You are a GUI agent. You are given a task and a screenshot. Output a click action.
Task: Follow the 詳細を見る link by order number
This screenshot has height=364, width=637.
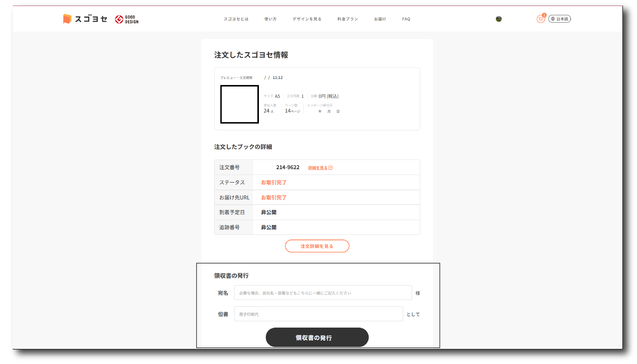[318, 168]
